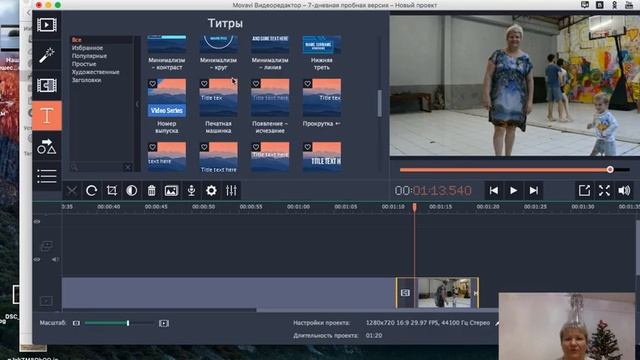Click the project duration 01:20 value

click(374, 336)
